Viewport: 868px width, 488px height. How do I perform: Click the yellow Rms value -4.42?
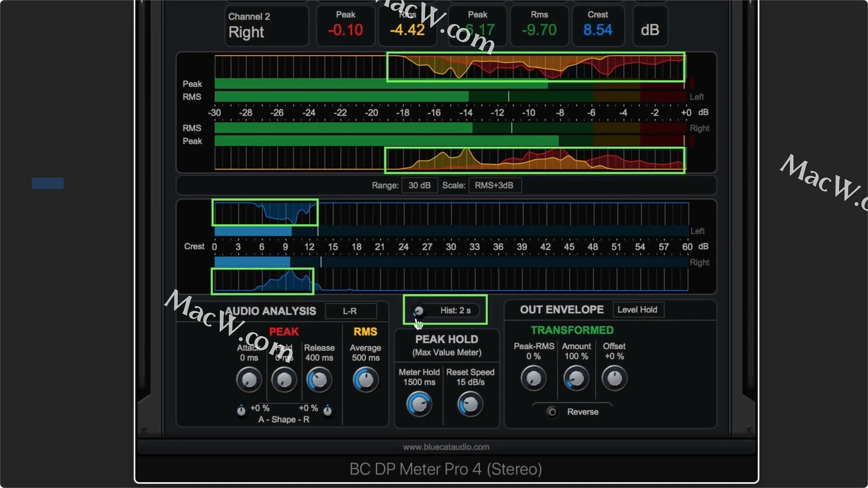click(407, 30)
